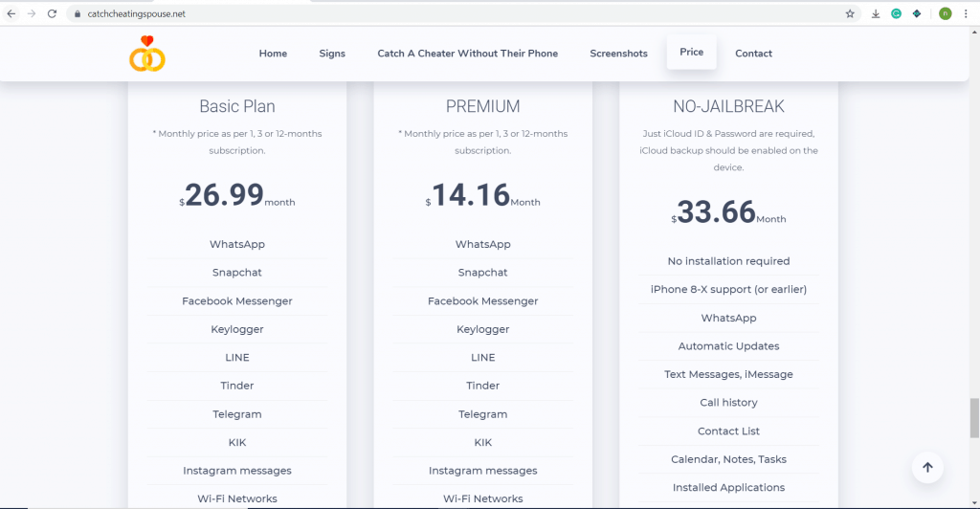Screen dimensions: 980x509
Task: Open the Contact nav item
Action: (x=754, y=53)
